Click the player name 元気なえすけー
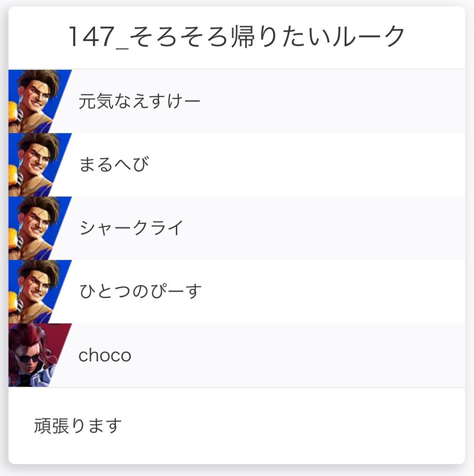Image resolution: width=474 pixels, height=476 pixels. [139, 102]
